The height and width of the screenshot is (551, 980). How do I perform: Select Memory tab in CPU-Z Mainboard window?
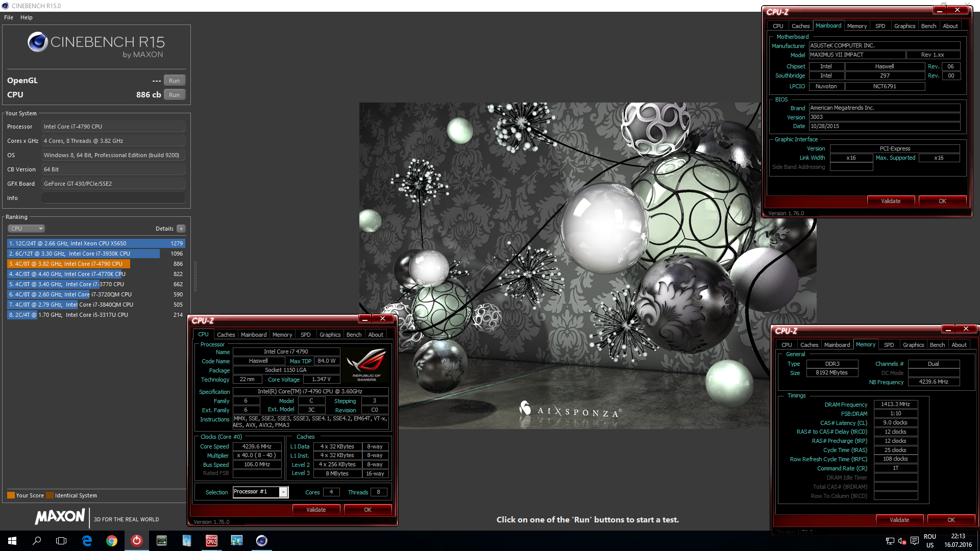(857, 26)
